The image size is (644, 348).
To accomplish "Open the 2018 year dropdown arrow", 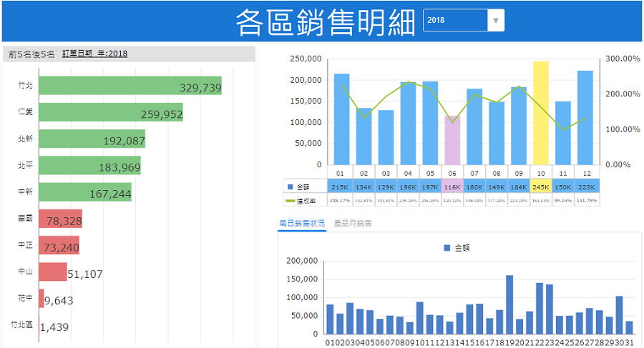I will pyautogui.click(x=496, y=20).
